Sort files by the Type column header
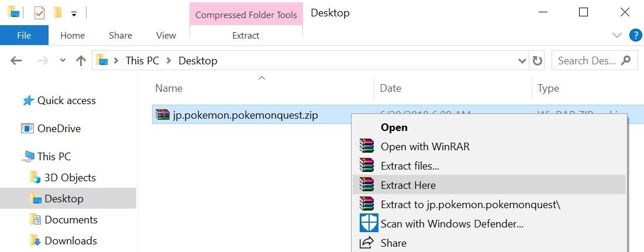Image resolution: width=644 pixels, height=252 pixels. coord(548,88)
